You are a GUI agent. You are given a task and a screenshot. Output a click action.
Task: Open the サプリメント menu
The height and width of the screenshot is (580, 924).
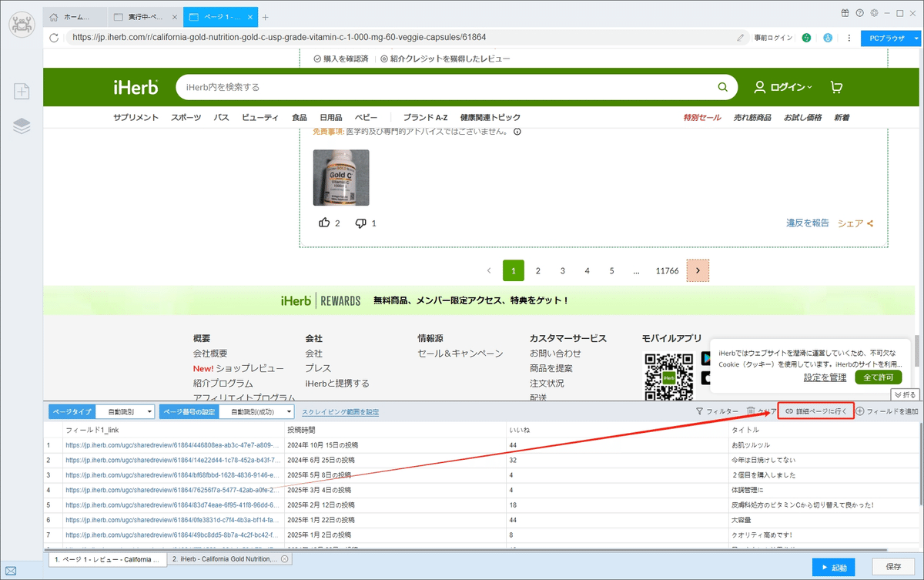(x=136, y=117)
